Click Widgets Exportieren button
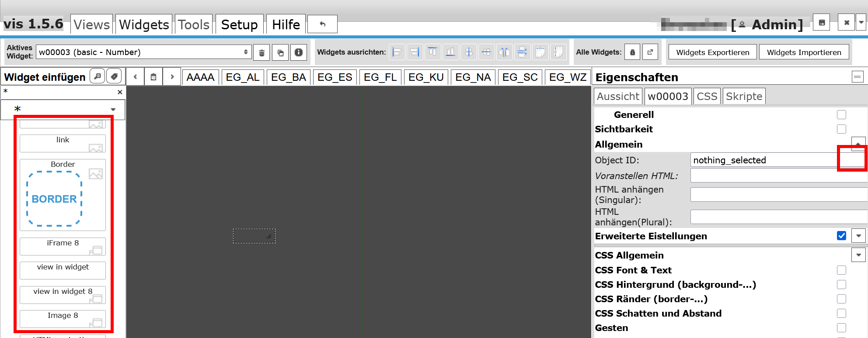868x338 pixels. (x=712, y=52)
